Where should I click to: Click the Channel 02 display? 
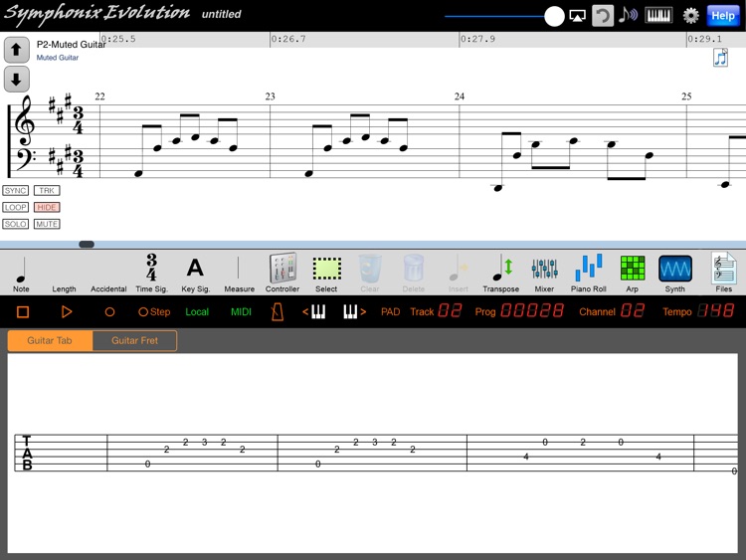point(633,311)
